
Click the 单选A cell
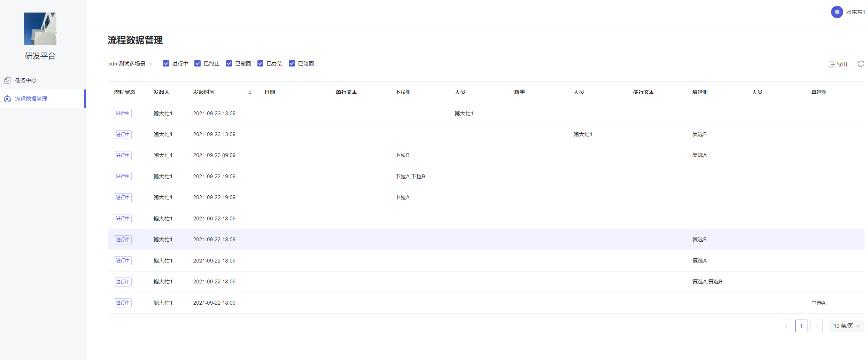tap(818, 303)
